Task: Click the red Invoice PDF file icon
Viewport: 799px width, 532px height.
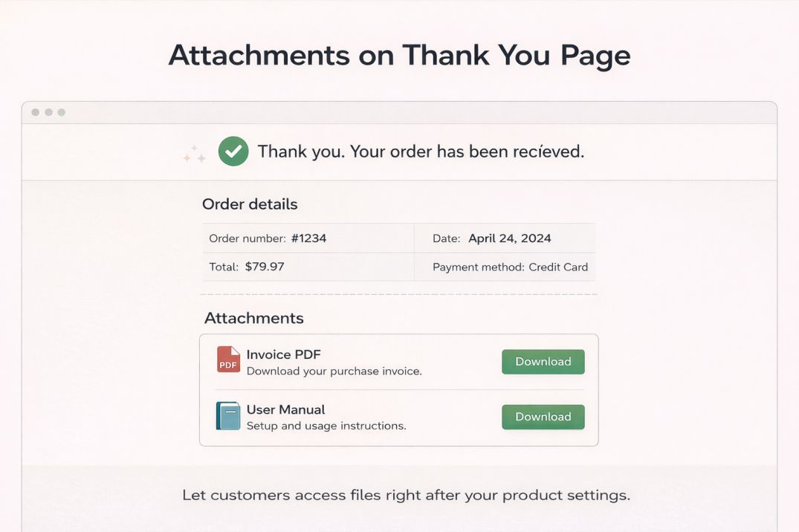Action: (227, 361)
